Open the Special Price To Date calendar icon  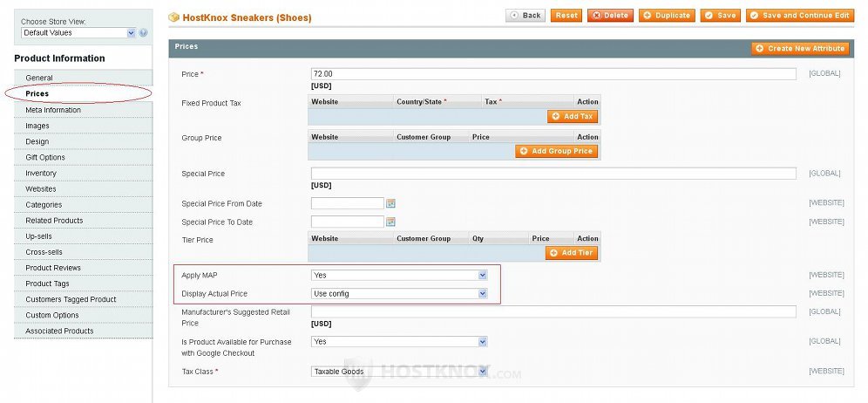pyautogui.click(x=390, y=222)
